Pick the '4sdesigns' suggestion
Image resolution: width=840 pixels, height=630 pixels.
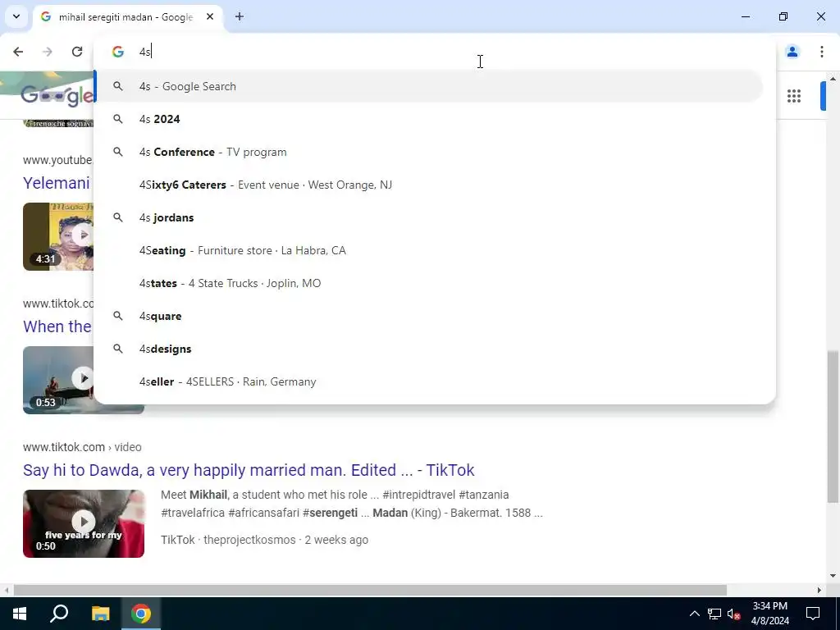pos(428,349)
